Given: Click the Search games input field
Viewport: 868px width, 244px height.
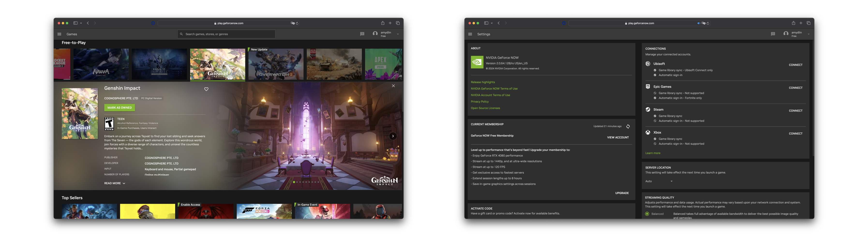Looking at the screenshot, I should (x=226, y=34).
